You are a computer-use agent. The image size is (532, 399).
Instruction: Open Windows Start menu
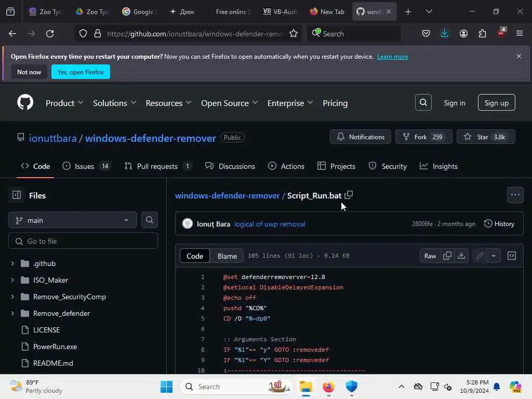click(166, 387)
